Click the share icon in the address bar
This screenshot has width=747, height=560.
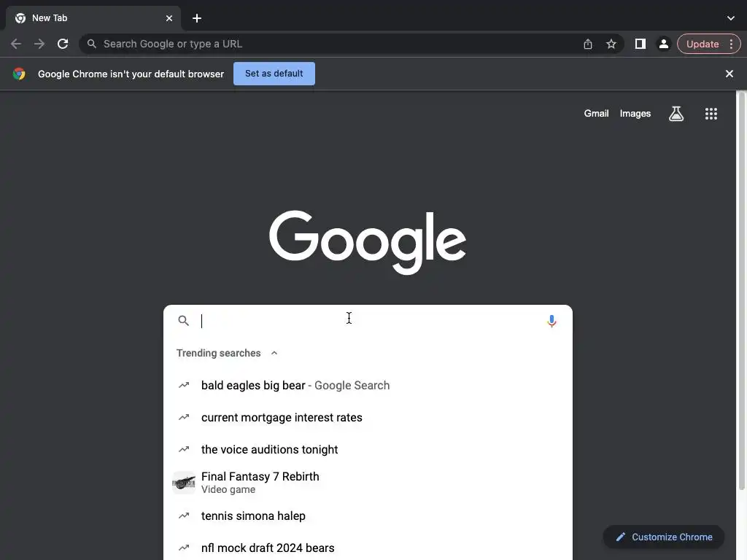588,44
